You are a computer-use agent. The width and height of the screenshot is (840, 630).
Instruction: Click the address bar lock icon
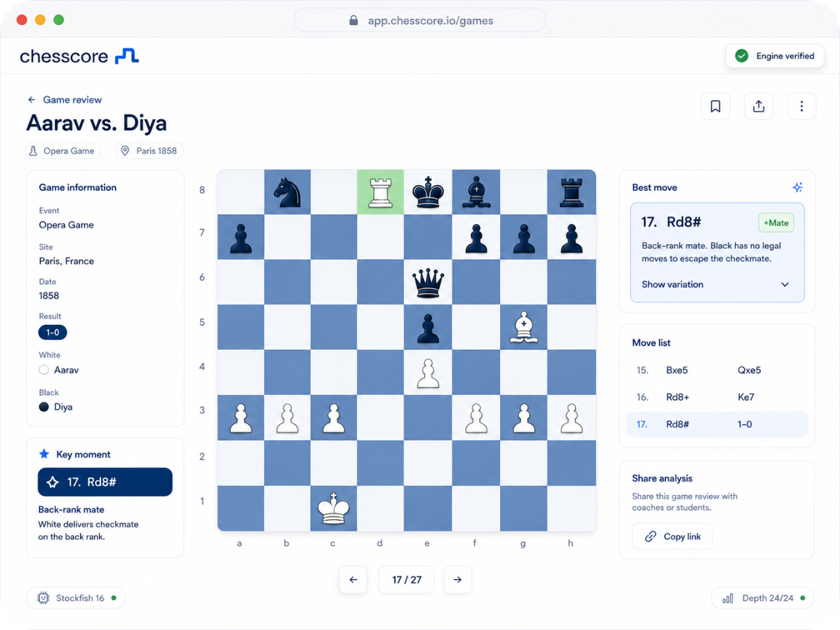click(354, 20)
